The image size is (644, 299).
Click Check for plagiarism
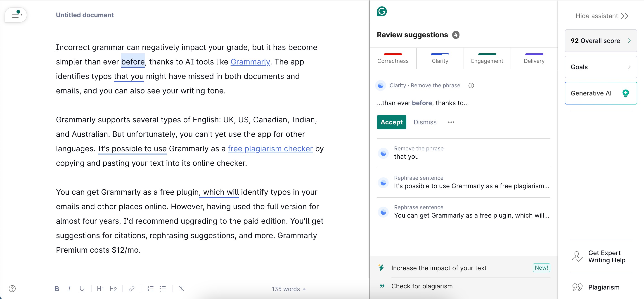422,286
